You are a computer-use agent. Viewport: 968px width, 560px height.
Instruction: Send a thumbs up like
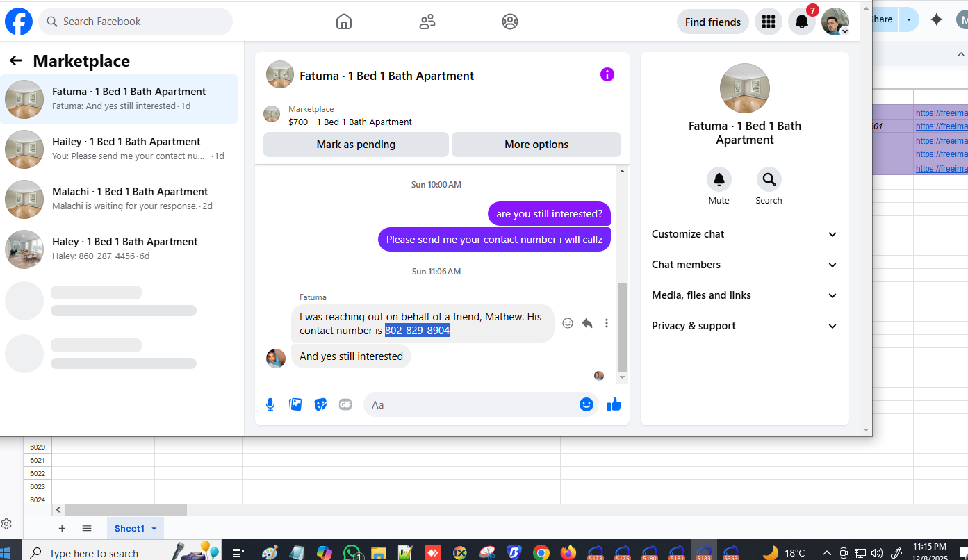pyautogui.click(x=614, y=404)
